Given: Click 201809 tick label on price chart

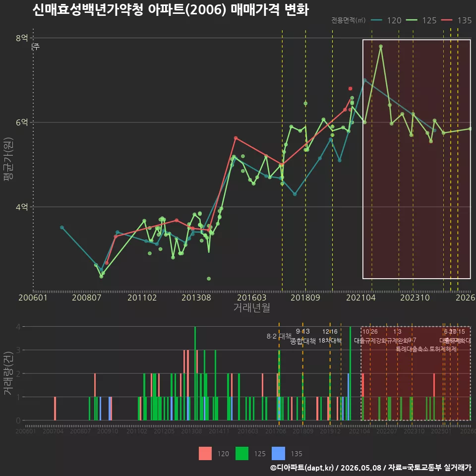Looking at the screenshot, I should click(305, 297).
